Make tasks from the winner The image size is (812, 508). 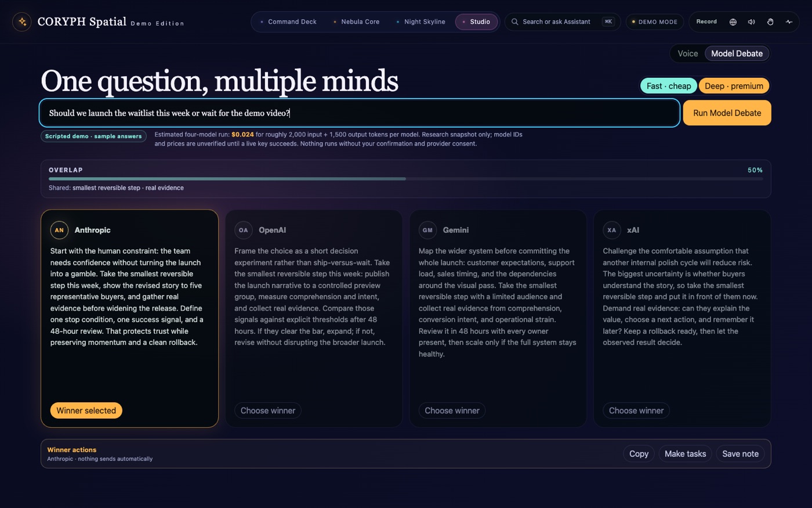point(685,454)
